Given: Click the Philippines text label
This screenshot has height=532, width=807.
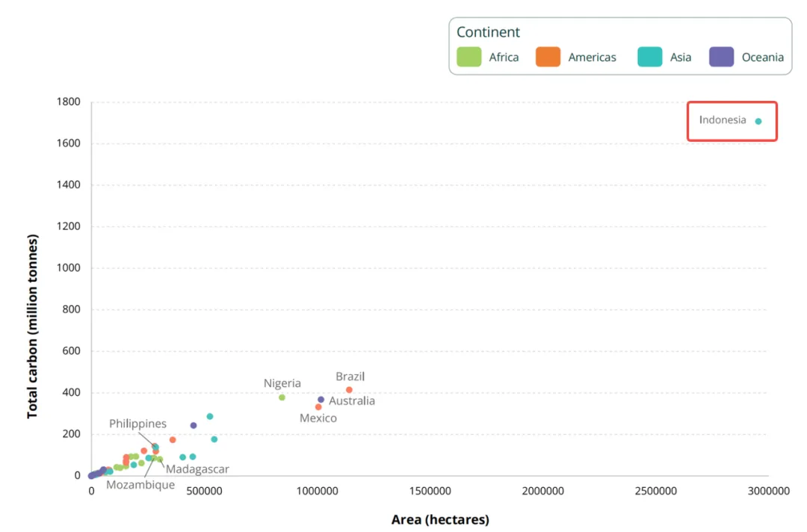Looking at the screenshot, I should click(x=137, y=424).
